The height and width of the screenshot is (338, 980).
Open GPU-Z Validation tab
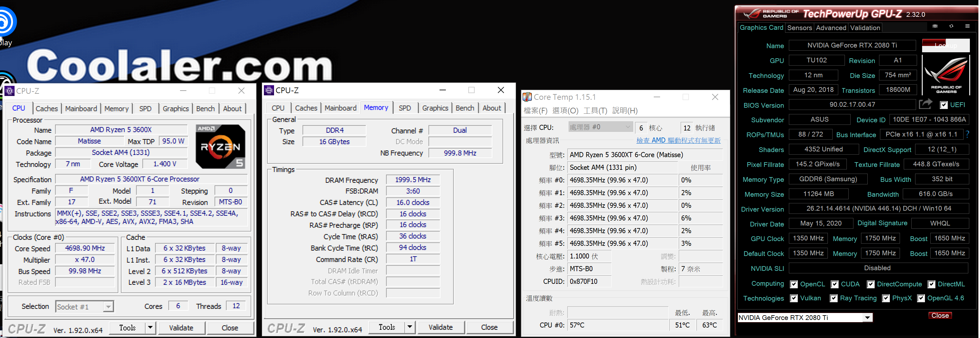pos(865,28)
